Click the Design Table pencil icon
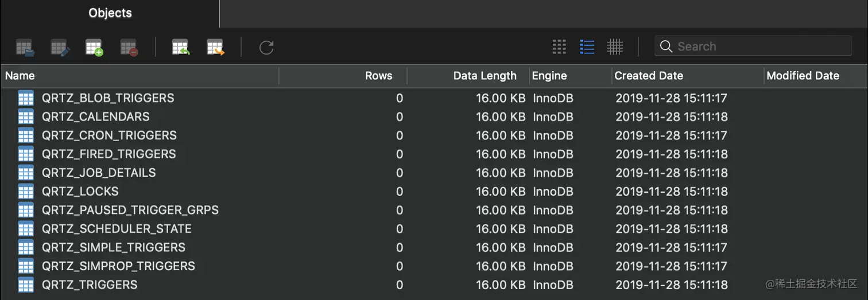The height and width of the screenshot is (300, 868). pos(60,47)
